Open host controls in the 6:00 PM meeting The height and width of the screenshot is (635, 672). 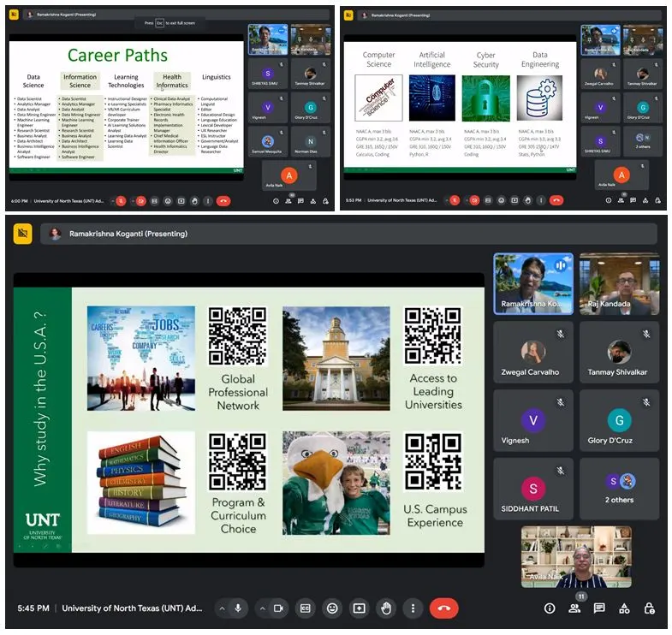point(325,201)
